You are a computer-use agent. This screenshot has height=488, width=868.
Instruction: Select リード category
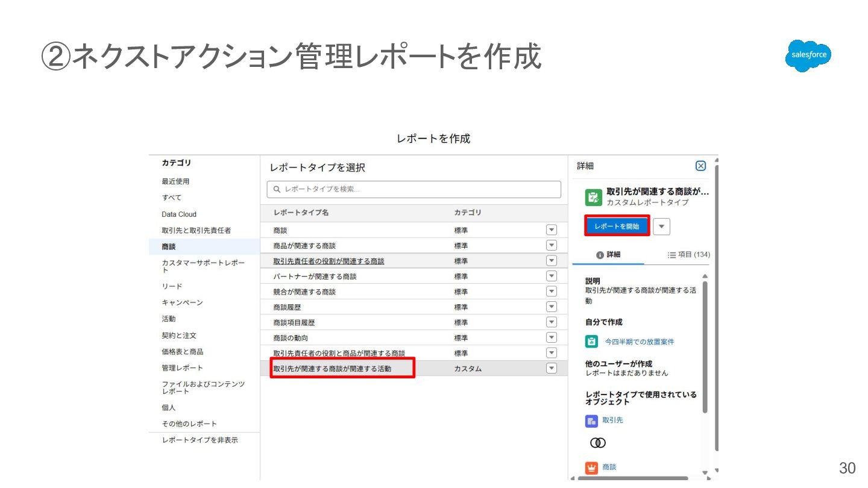(x=172, y=286)
